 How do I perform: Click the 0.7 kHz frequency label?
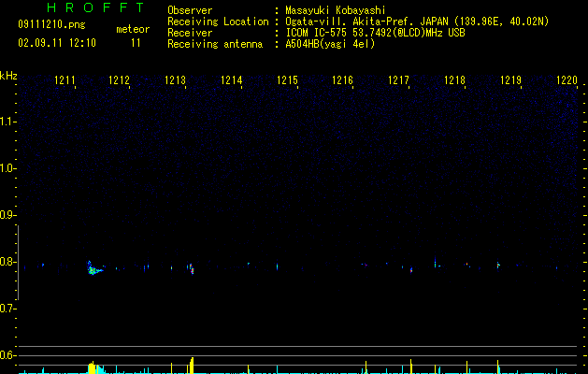[7, 309]
